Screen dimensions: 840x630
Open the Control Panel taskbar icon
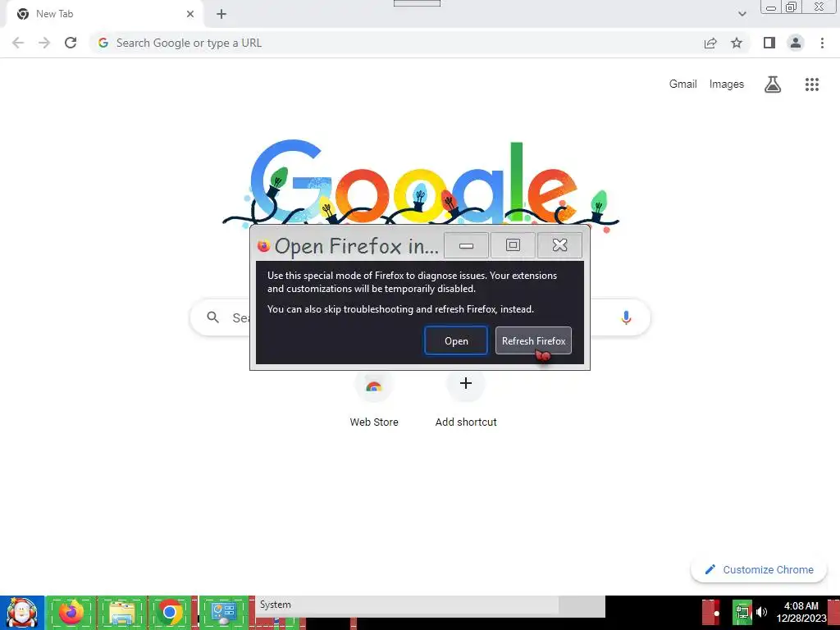click(x=223, y=612)
